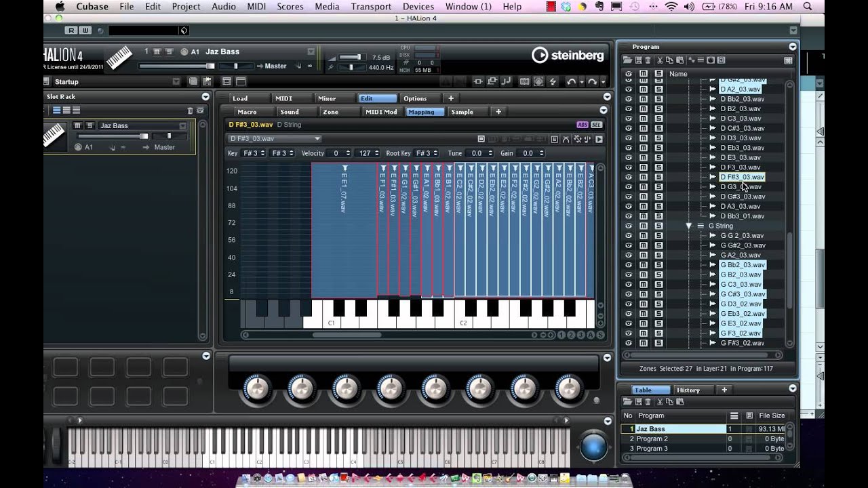Click the paste icon in Program toolbar
Screen dimensions: 868x488
coord(679,60)
